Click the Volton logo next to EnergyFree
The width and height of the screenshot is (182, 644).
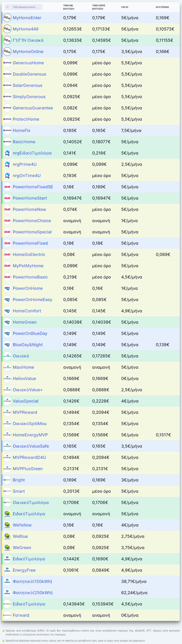click(x=7, y=570)
